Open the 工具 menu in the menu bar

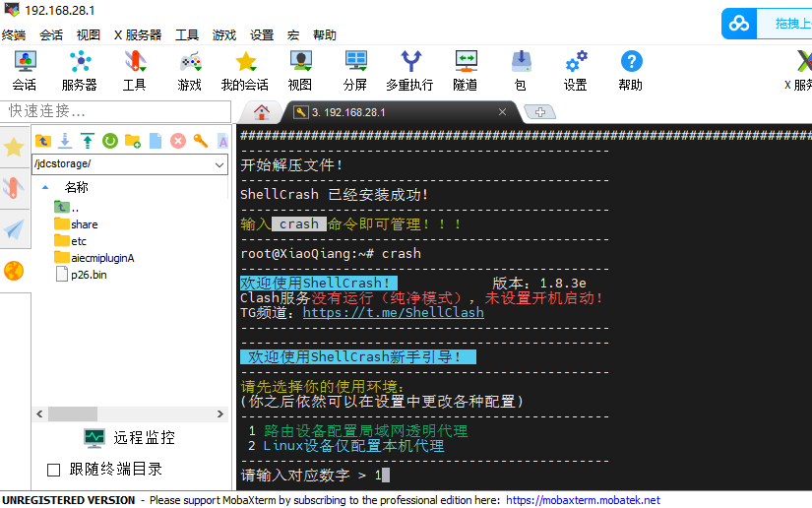click(187, 34)
